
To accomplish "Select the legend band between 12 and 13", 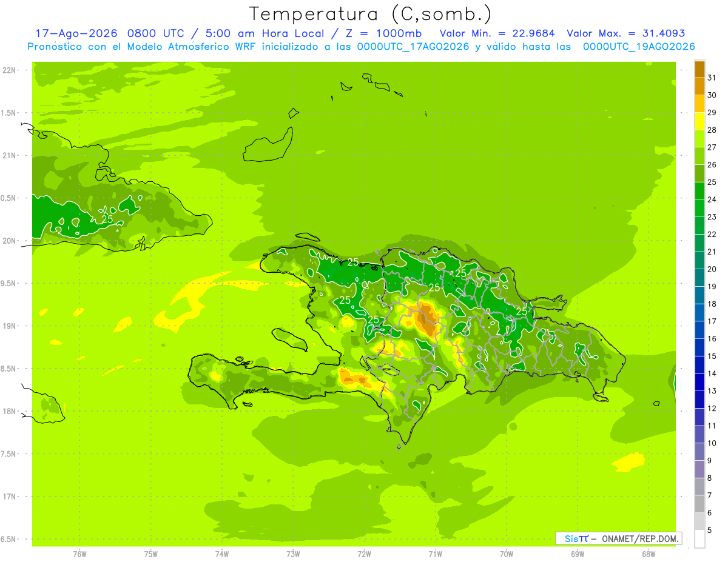I will tap(699, 399).
